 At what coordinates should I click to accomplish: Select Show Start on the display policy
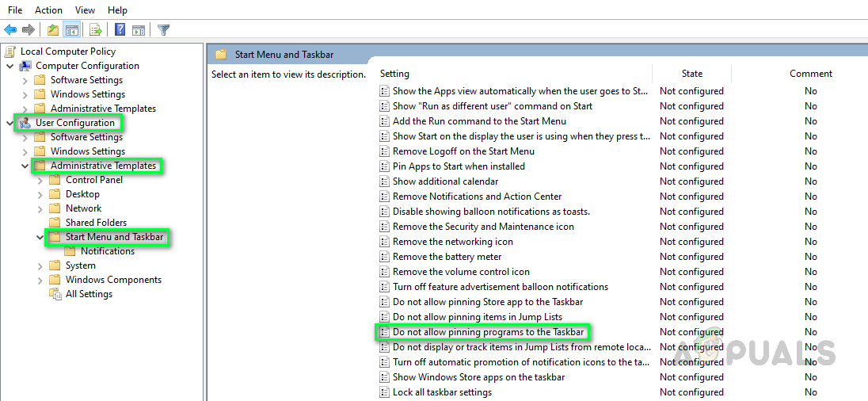[x=521, y=136]
